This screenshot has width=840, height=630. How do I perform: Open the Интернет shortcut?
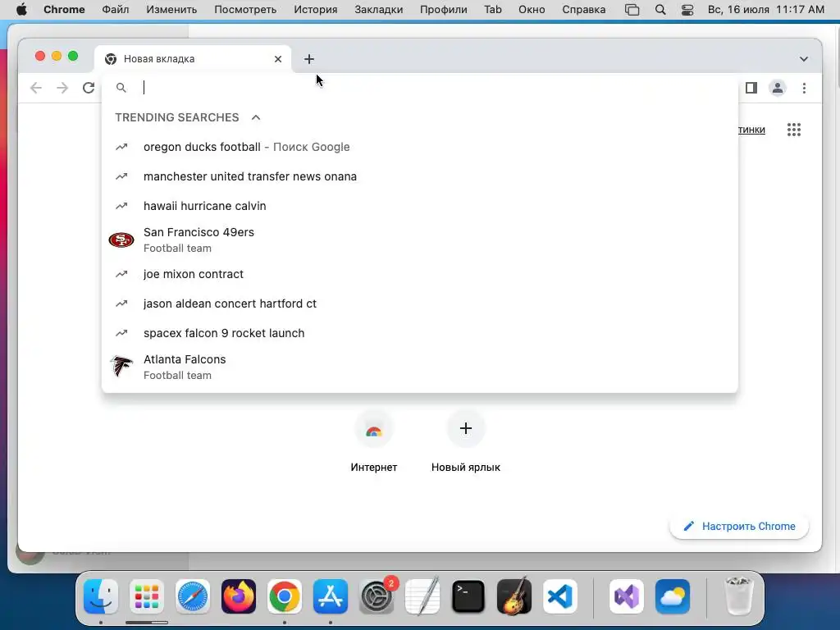coord(373,441)
